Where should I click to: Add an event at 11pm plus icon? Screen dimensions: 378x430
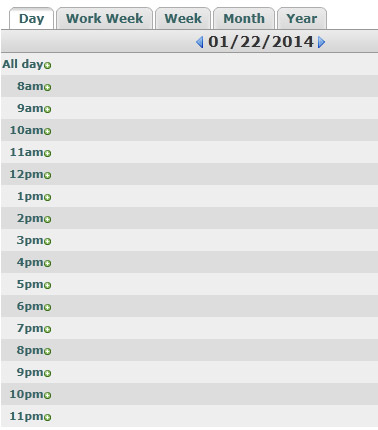[48, 417]
